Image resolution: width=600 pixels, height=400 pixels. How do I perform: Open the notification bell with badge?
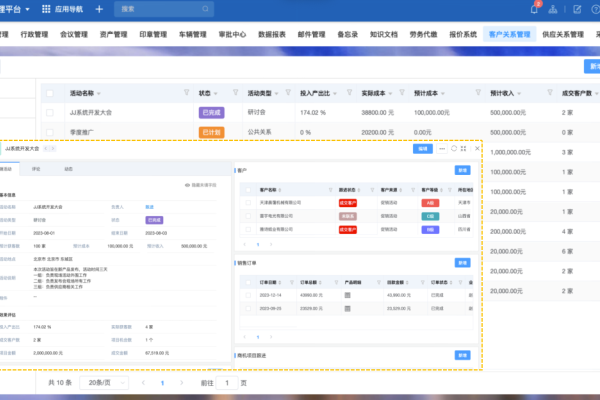[x=534, y=9]
